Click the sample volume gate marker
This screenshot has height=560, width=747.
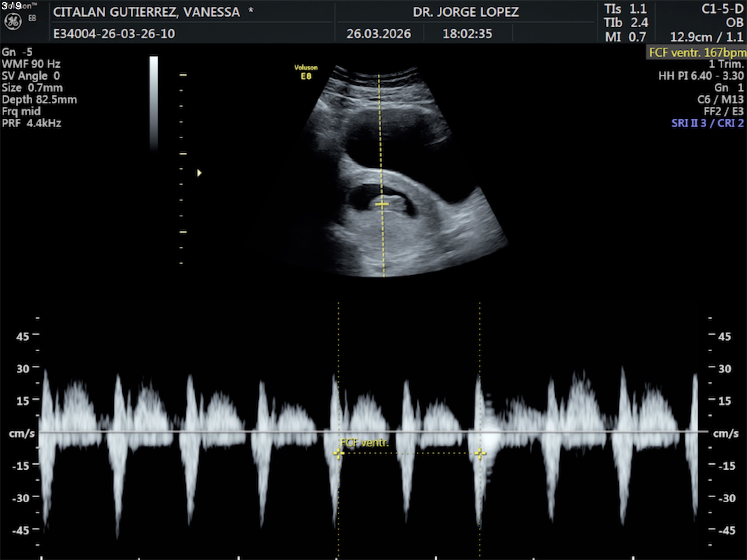pyautogui.click(x=382, y=204)
